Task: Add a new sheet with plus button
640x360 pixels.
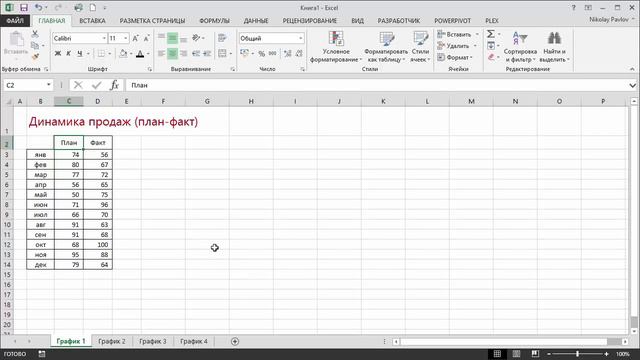Action: [235, 341]
